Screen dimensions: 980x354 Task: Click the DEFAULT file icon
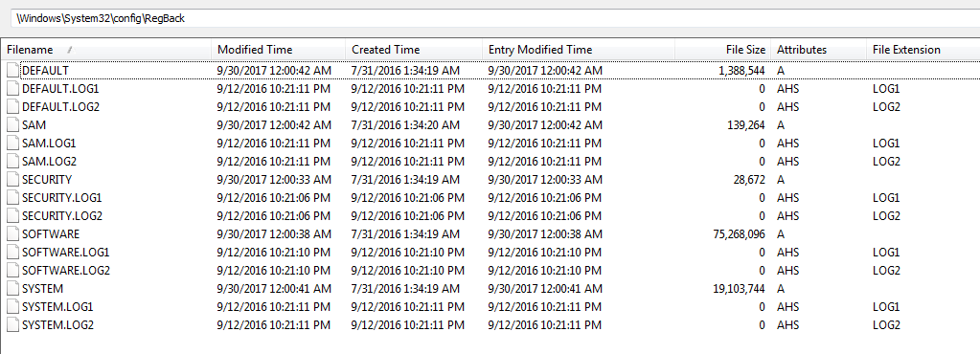(x=12, y=71)
